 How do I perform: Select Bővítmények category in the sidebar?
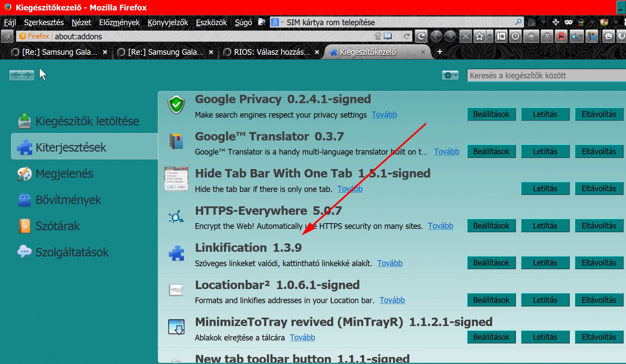point(85,200)
